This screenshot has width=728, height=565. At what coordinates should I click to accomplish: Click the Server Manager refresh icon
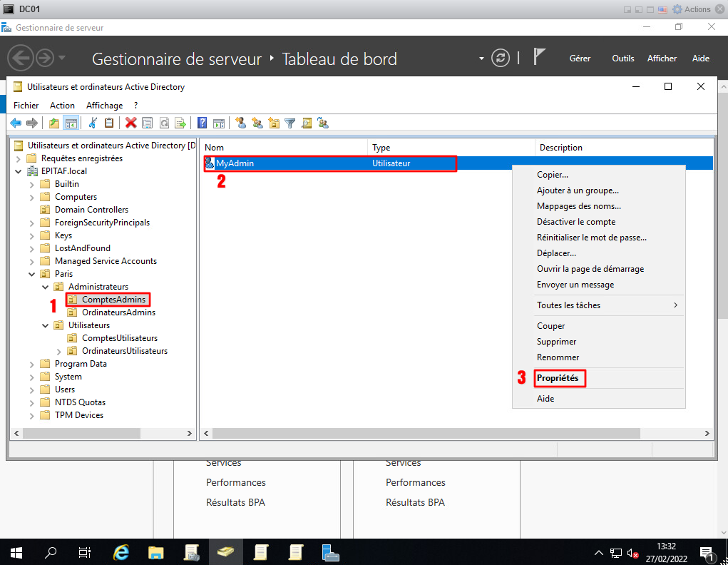[x=501, y=58]
